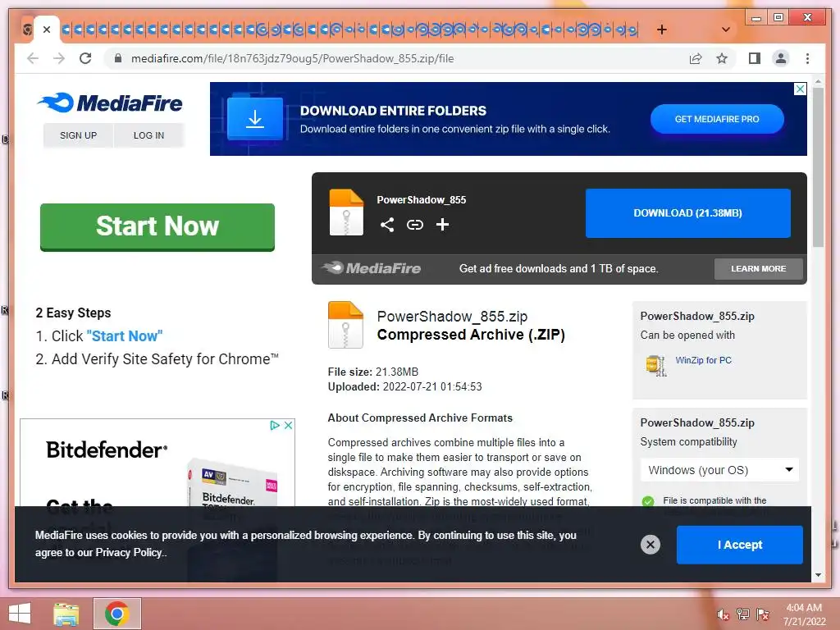Click LOG IN
This screenshot has height=630, width=840.
[x=149, y=135]
